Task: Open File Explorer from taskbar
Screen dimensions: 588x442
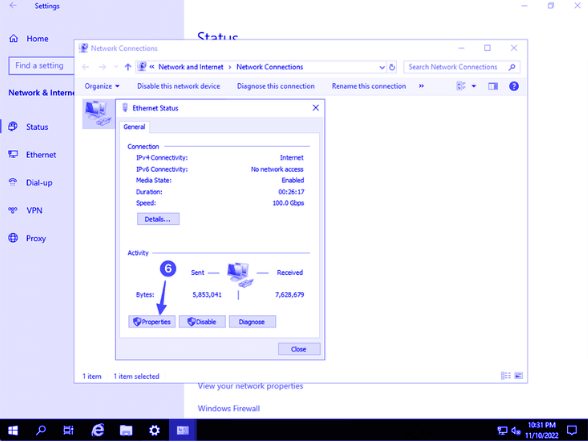Action: (126, 431)
